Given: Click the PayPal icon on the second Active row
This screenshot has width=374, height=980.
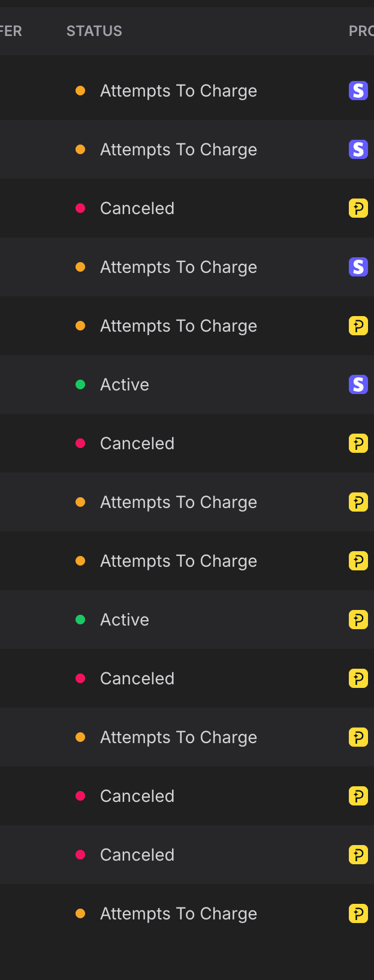Looking at the screenshot, I should [x=358, y=620].
